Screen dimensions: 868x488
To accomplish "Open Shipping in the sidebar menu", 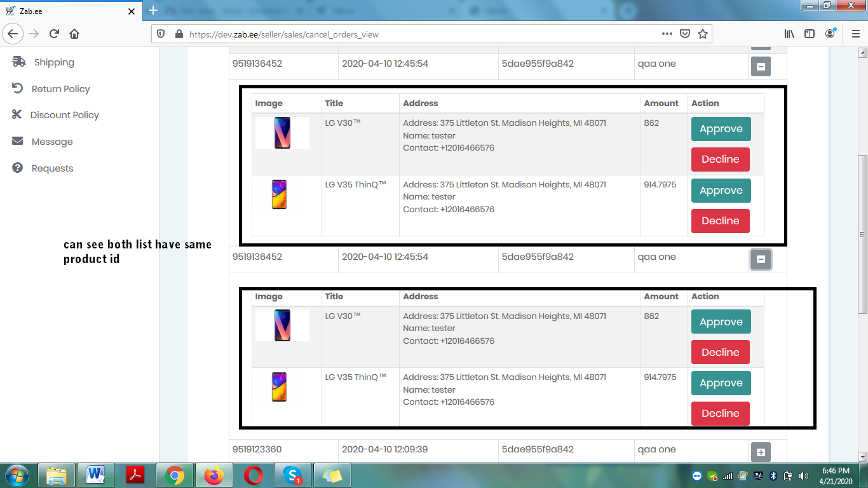I will 54,62.
